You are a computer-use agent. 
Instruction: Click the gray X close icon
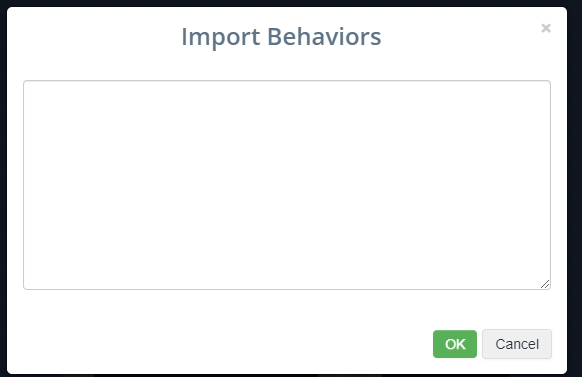pos(546,28)
